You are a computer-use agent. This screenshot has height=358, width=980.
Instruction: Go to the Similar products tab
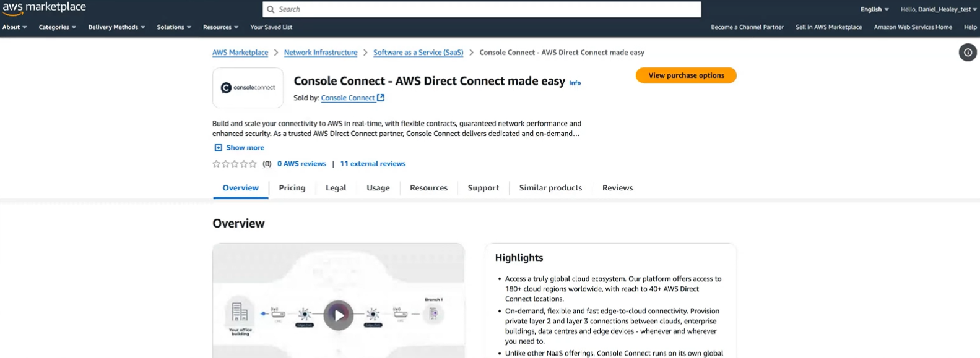[550, 188]
